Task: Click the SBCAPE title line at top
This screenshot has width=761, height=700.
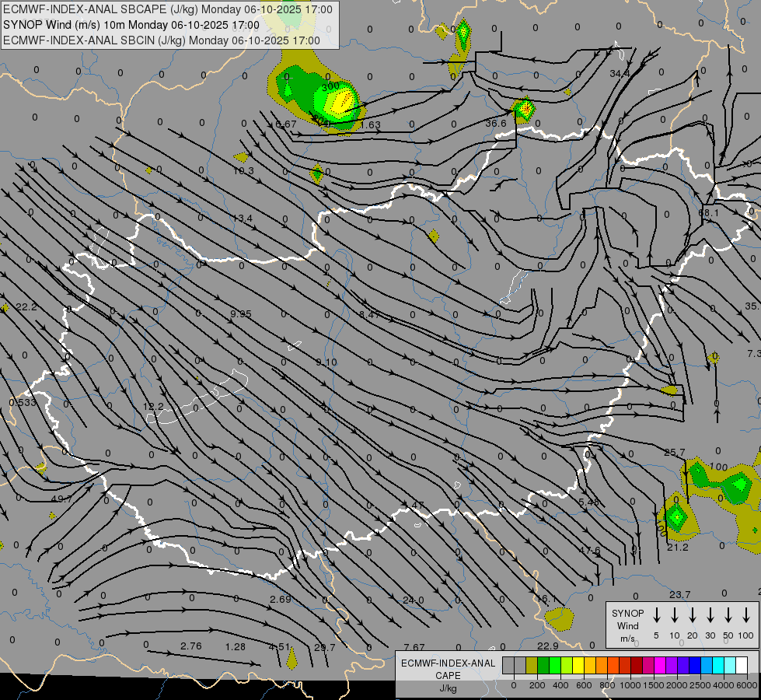Action: tap(168, 9)
